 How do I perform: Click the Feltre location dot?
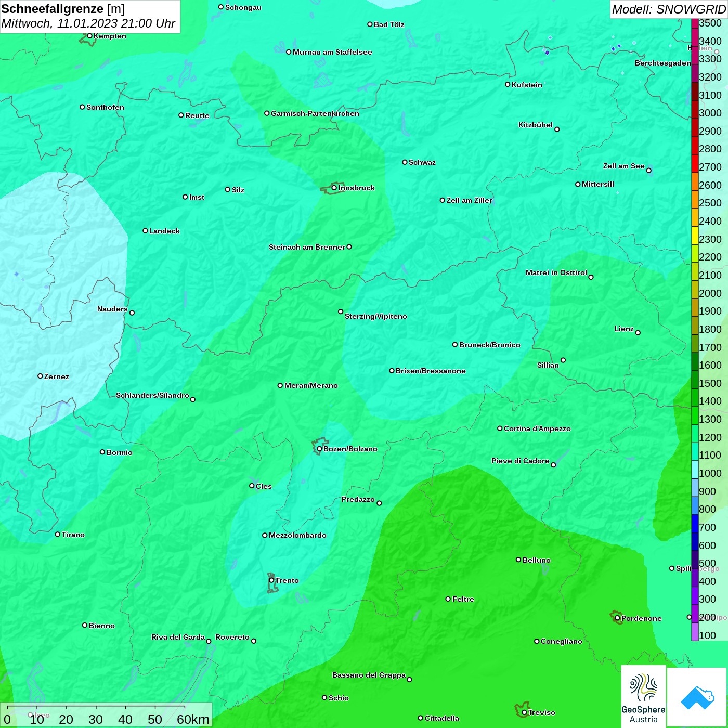point(448,599)
